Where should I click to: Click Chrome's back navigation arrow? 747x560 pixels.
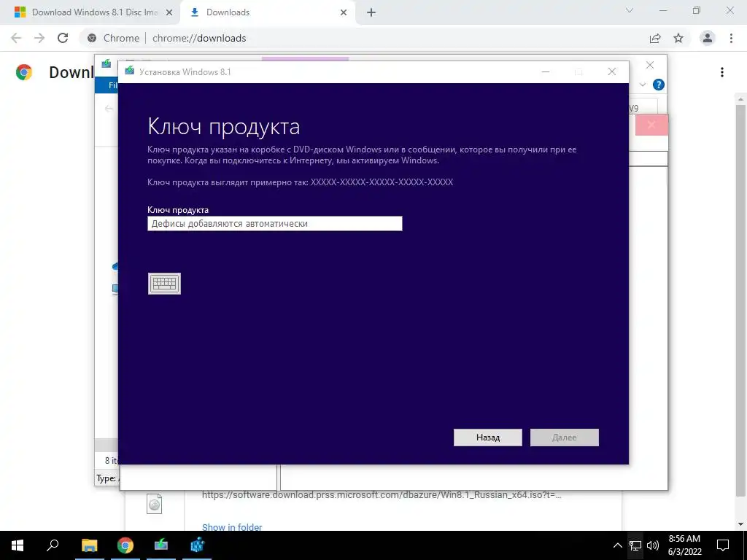16,38
